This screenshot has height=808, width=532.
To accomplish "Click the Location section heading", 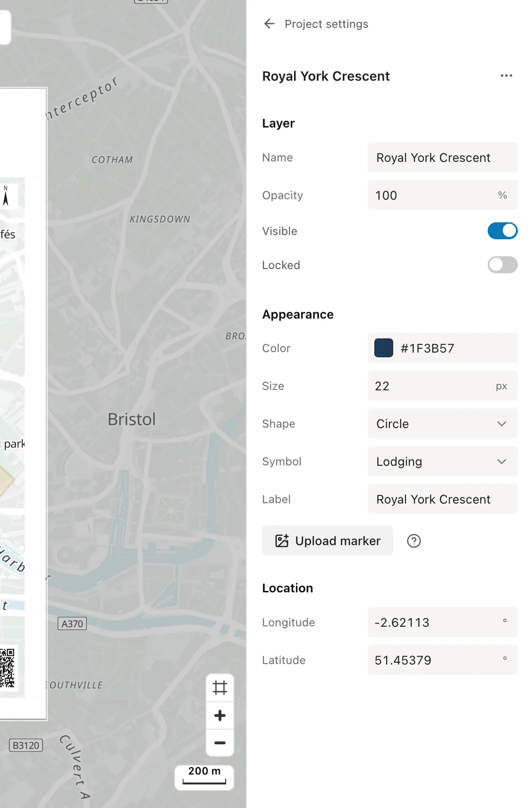I will point(287,588).
